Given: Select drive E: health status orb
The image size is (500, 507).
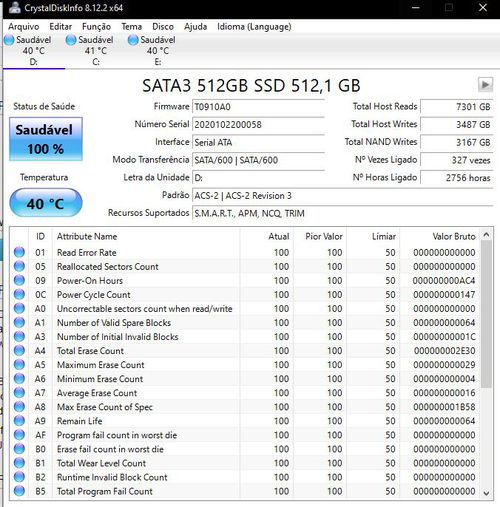Looking at the screenshot, I should point(133,40).
